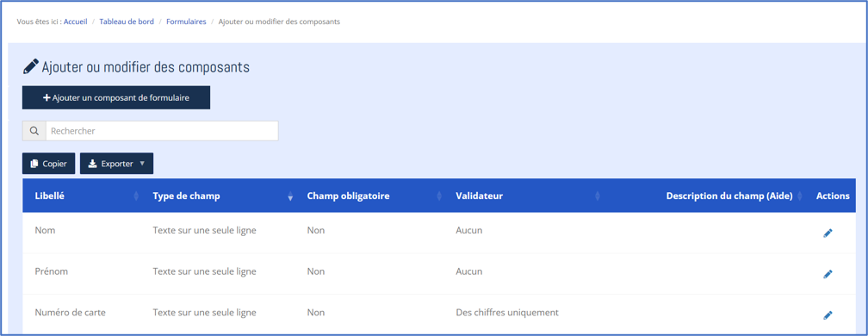Screen dimensions: 868x336
Task: Select the Numéro de carte label cell
Action: pos(70,312)
